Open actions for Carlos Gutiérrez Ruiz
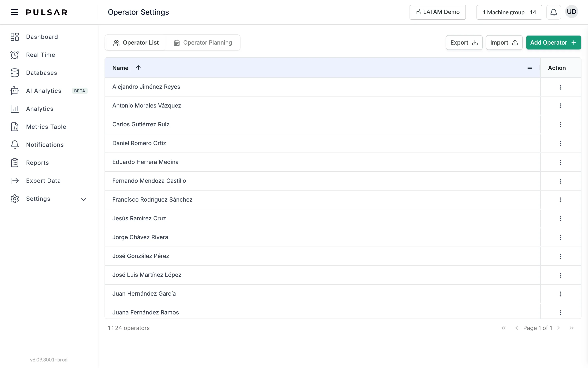588x368 pixels. point(561,125)
